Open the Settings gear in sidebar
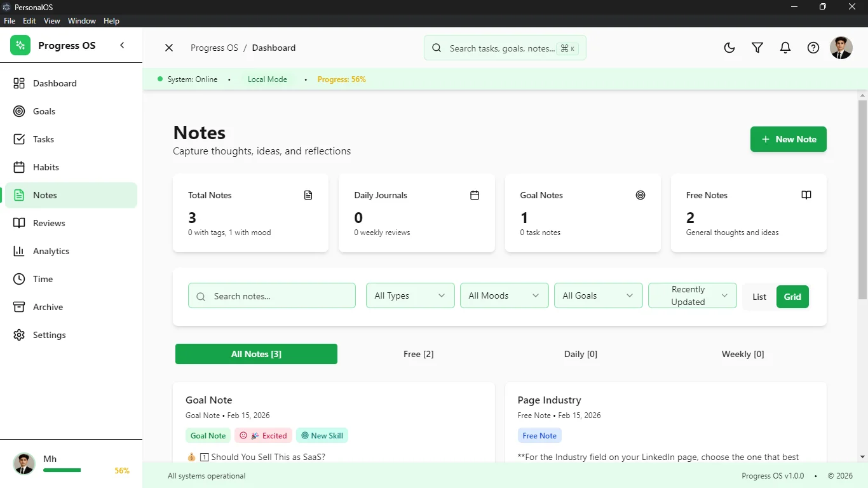This screenshot has height=488, width=868. point(20,335)
